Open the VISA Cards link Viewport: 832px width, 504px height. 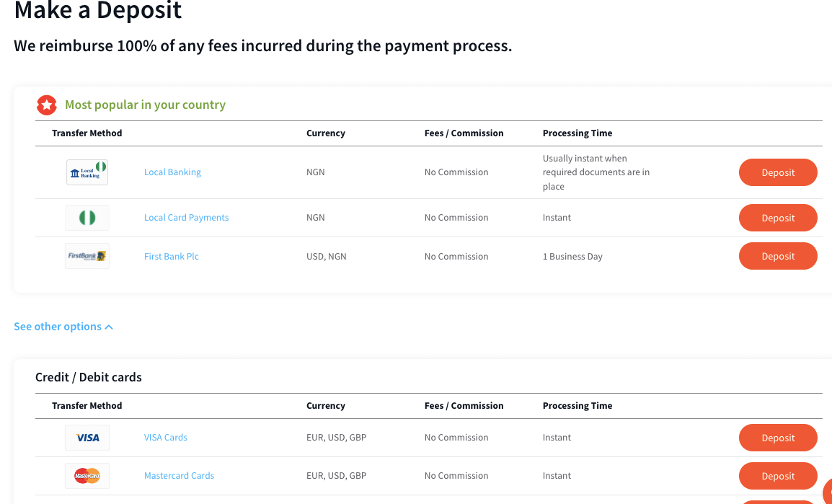point(166,437)
